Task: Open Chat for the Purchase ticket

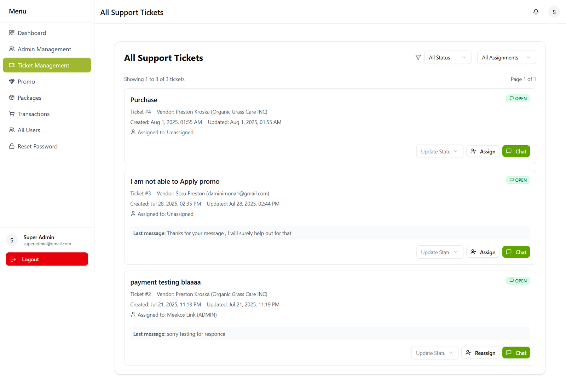Action: [x=516, y=152]
